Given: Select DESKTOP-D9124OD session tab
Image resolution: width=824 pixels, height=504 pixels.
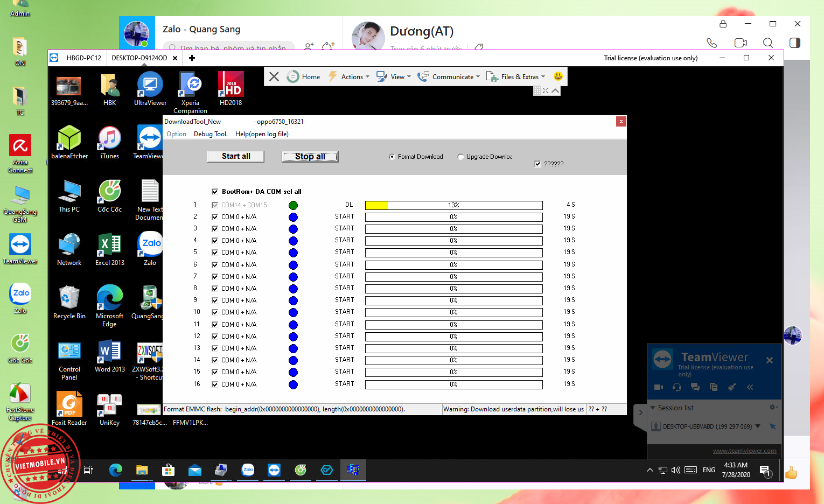Looking at the screenshot, I should pos(139,58).
